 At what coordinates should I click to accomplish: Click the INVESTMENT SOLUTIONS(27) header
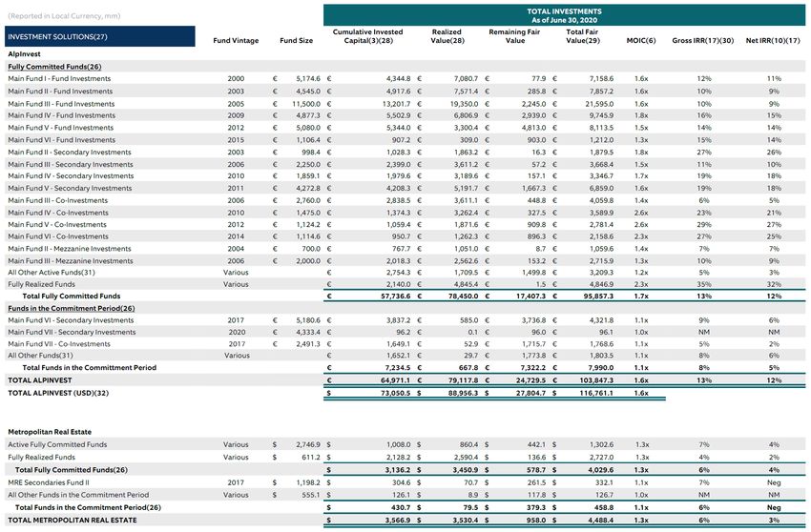pos(100,37)
